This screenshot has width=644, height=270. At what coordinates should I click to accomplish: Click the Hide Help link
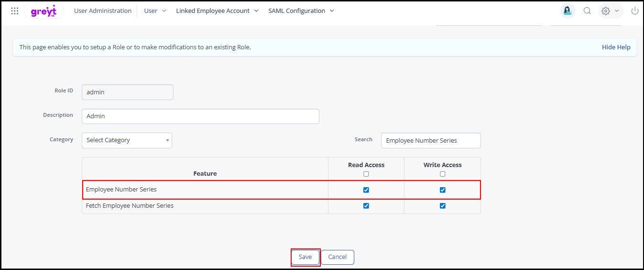[x=616, y=47]
